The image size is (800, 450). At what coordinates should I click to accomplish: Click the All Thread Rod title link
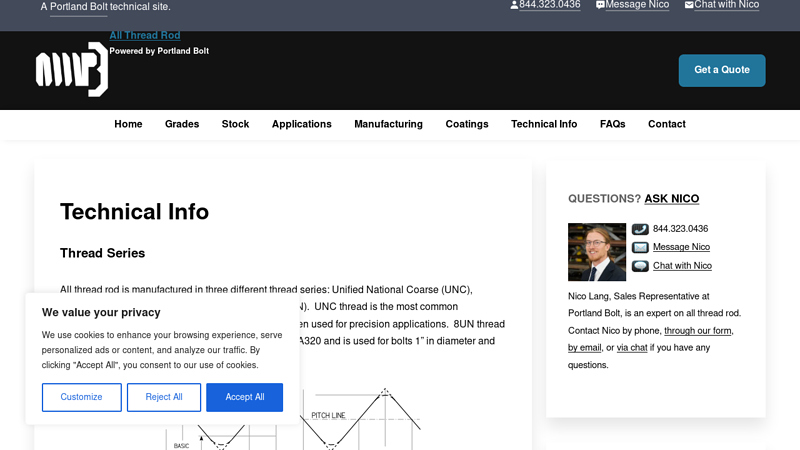145,35
